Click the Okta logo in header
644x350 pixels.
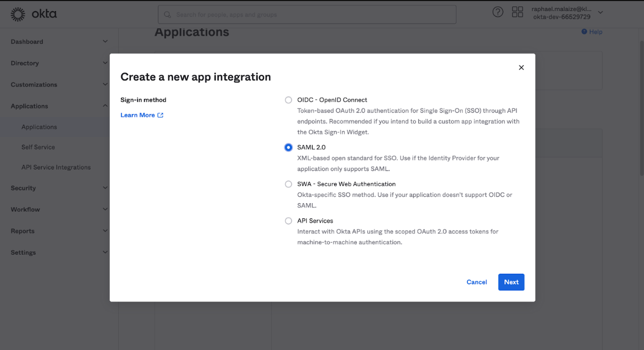coord(34,14)
